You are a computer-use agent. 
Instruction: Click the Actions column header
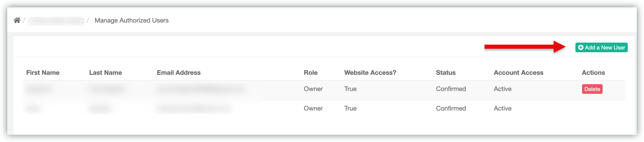[593, 73]
